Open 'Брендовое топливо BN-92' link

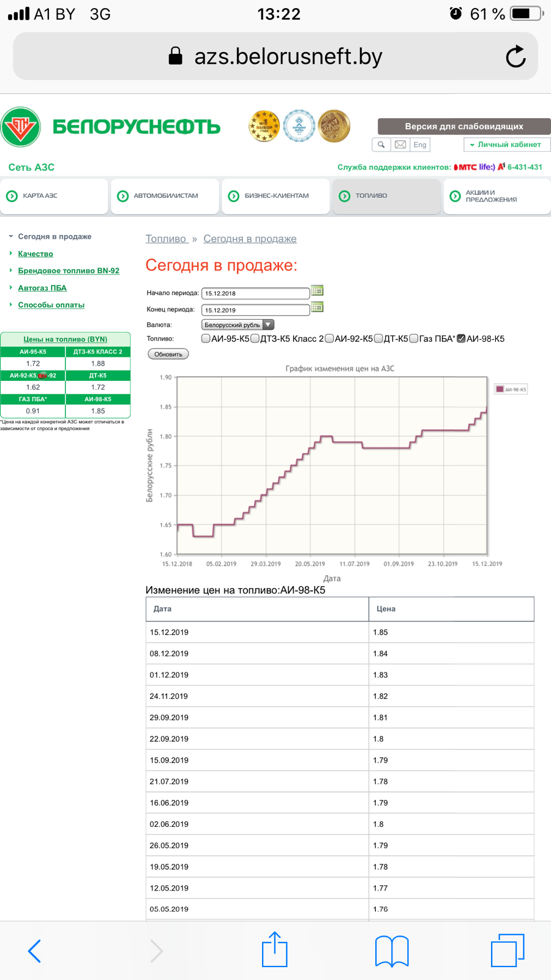[69, 271]
